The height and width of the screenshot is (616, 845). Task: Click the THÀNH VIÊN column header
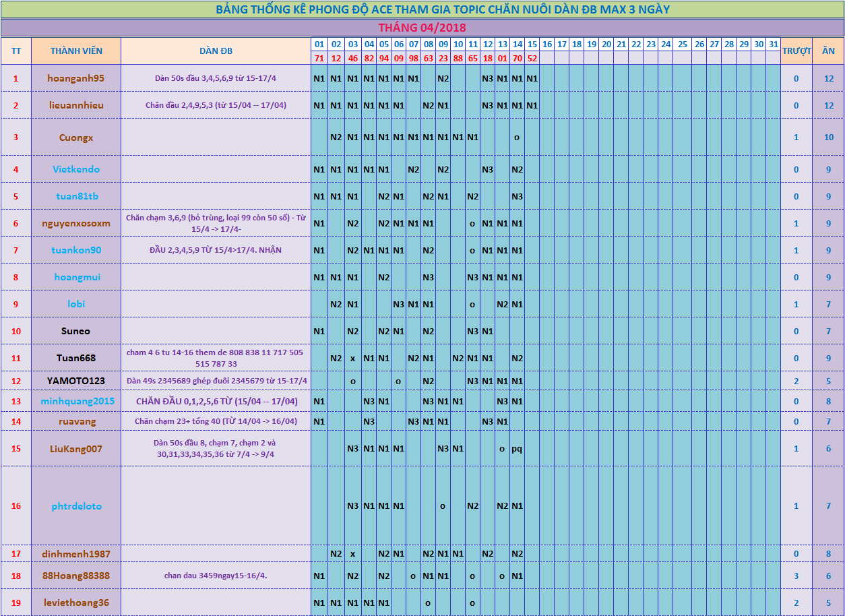(76, 51)
